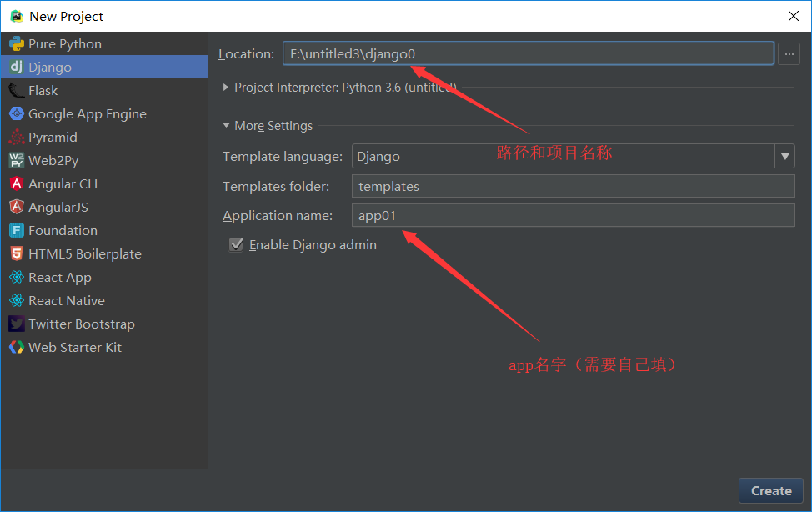812x512 pixels.
Task: Click the Template language label
Action: (283, 157)
